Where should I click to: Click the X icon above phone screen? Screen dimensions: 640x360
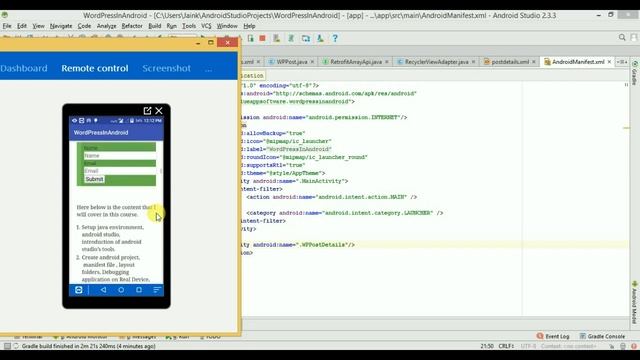click(159, 111)
